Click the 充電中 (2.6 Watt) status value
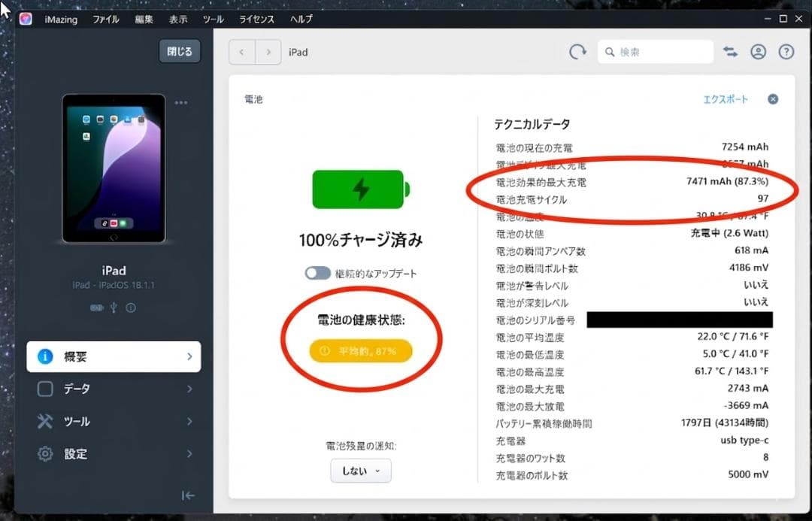This screenshot has height=521, width=812. [729, 233]
